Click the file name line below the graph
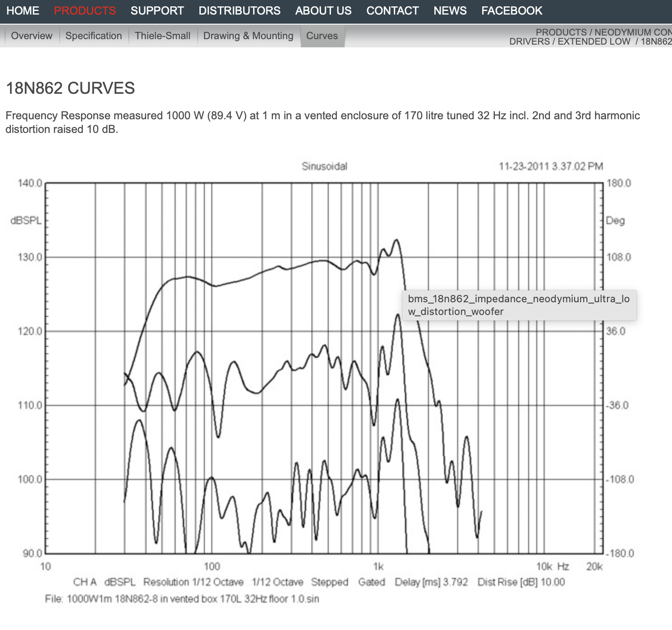The width and height of the screenshot is (672, 630). [182, 599]
